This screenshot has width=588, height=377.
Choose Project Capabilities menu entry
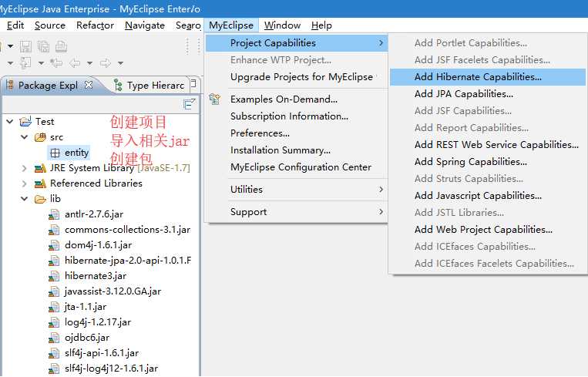297,43
